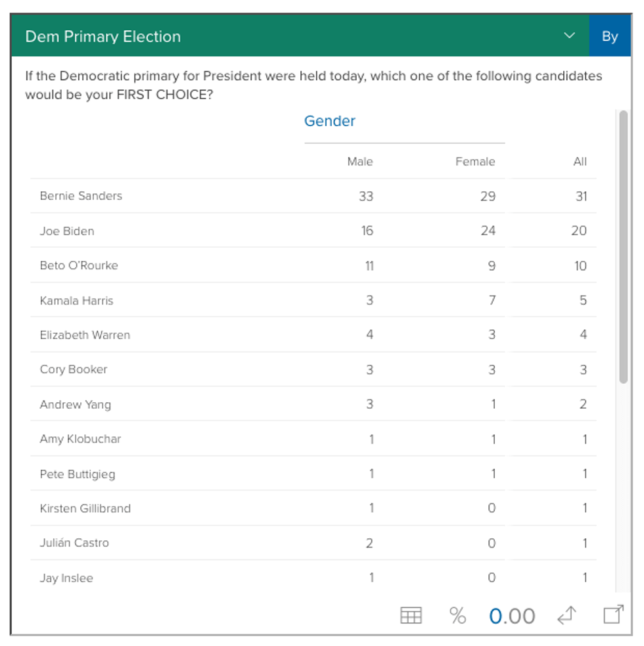Select the Joe Biden row label
This screenshot has height=646, width=644.
coord(67,231)
